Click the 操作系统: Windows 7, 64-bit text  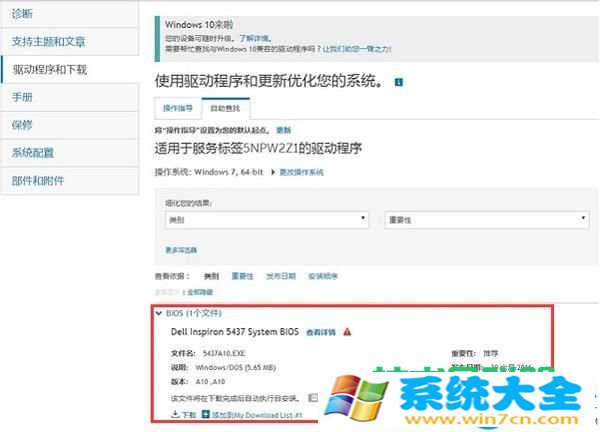point(209,172)
